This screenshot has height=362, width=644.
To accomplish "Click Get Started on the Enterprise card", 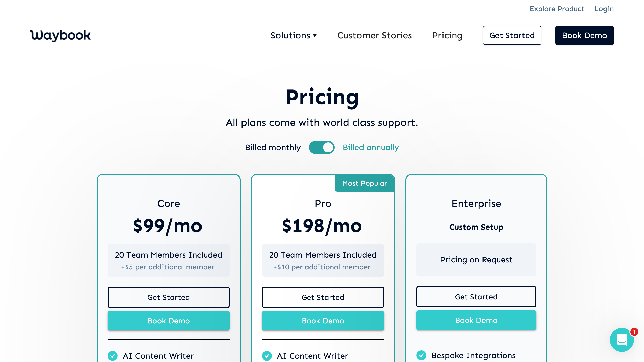I will (x=476, y=297).
